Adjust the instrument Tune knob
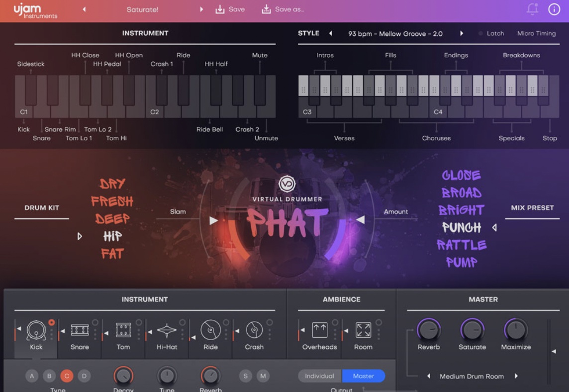 167,376
